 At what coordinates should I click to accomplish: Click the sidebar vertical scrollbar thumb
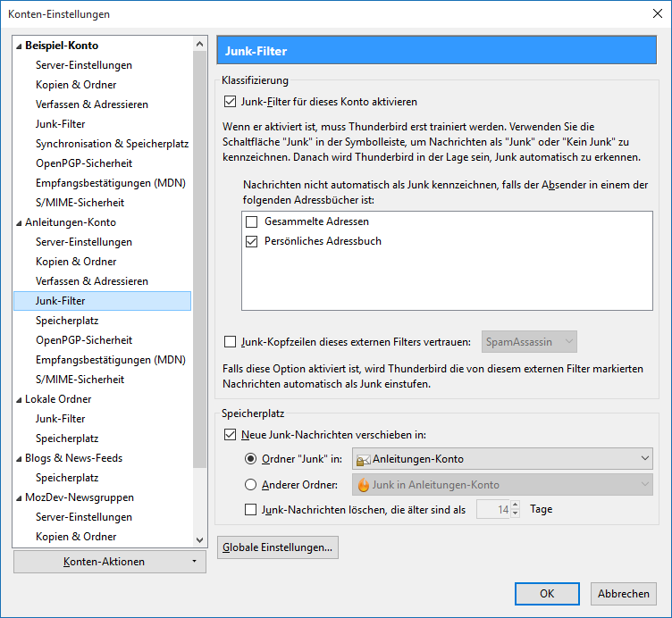tap(199, 259)
